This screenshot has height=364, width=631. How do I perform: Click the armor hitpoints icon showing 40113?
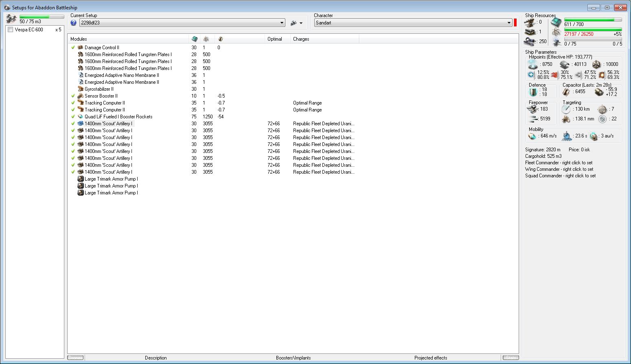565,64
